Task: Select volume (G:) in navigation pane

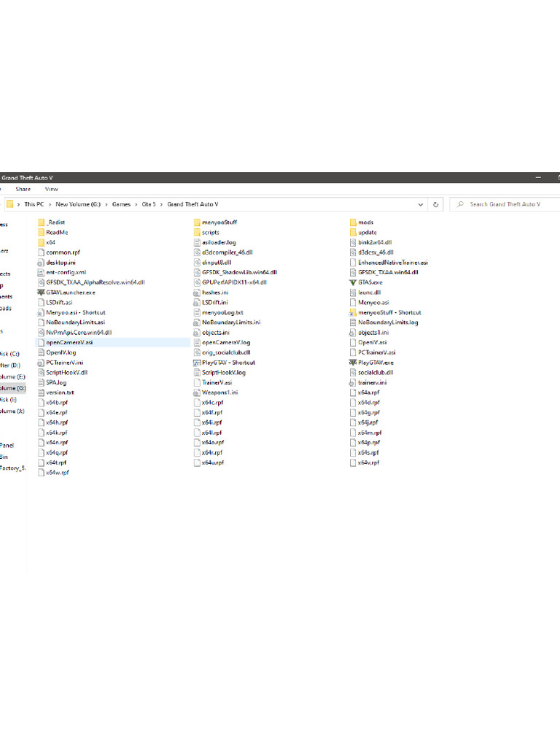Action: click(x=12, y=388)
